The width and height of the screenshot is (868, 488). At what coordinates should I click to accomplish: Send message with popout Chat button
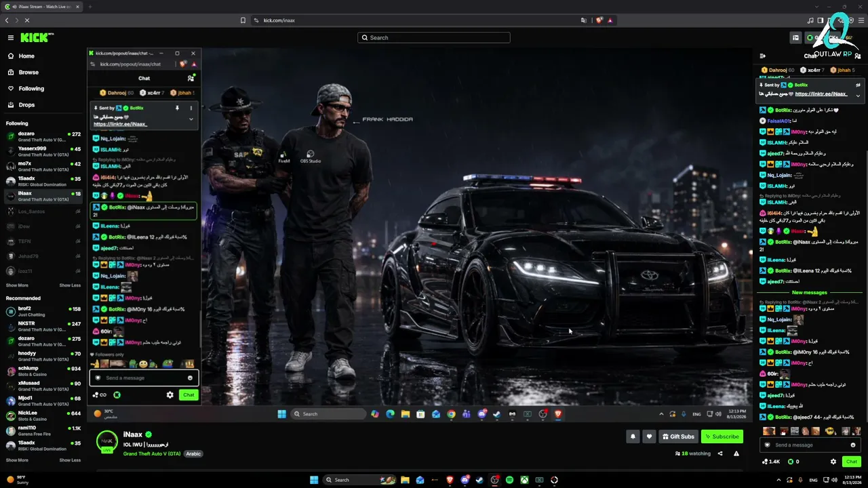coord(189,395)
